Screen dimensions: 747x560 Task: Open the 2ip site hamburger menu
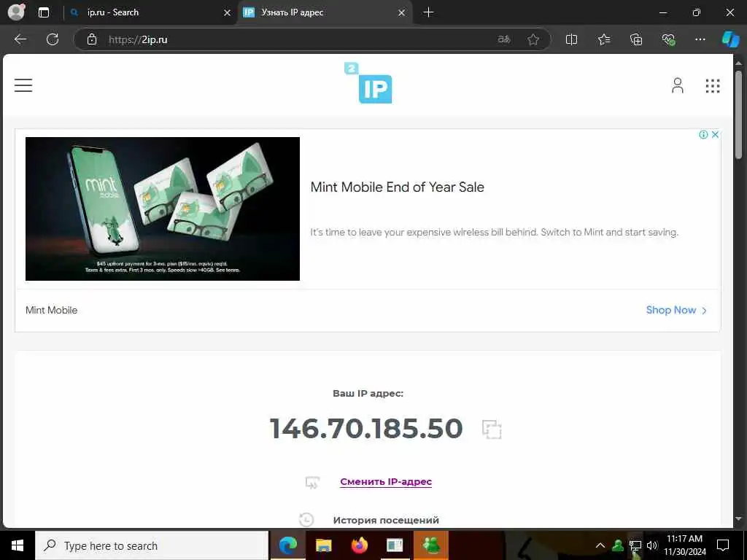coord(23,85)
